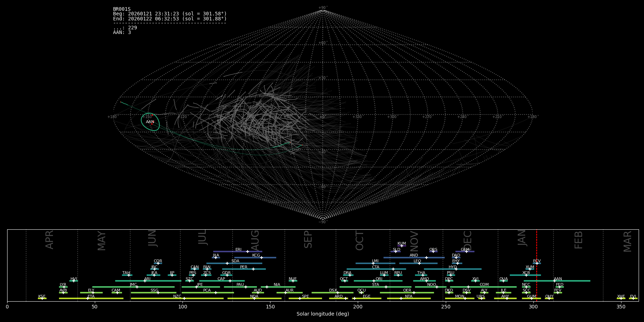Screen dimensions: 644x322
Task: Select the XHE shower label in the timeline
Action: 621,297
